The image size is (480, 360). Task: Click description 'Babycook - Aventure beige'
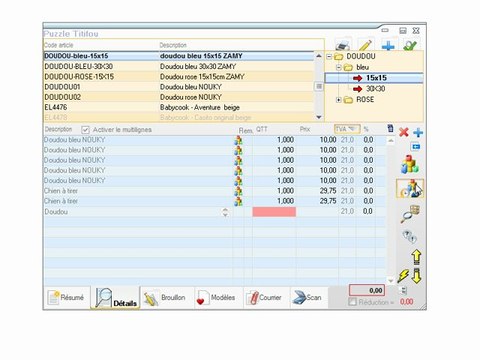tap(200, 108)
